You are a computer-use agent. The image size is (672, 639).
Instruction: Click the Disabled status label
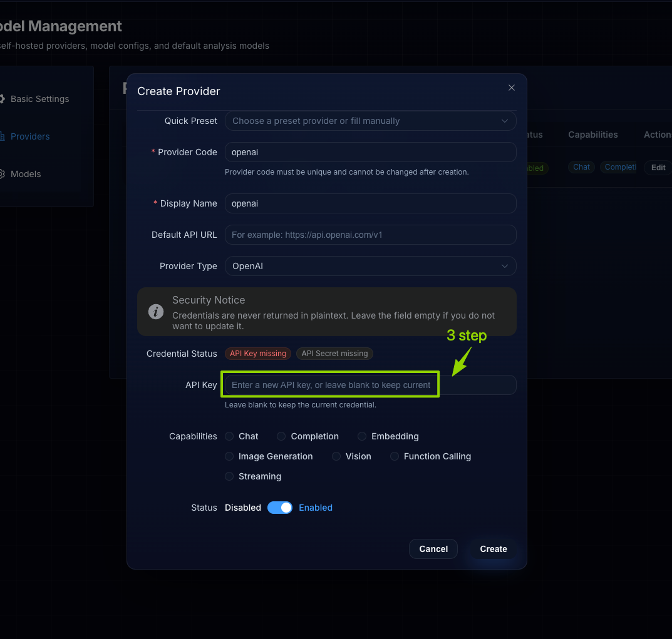243,508
